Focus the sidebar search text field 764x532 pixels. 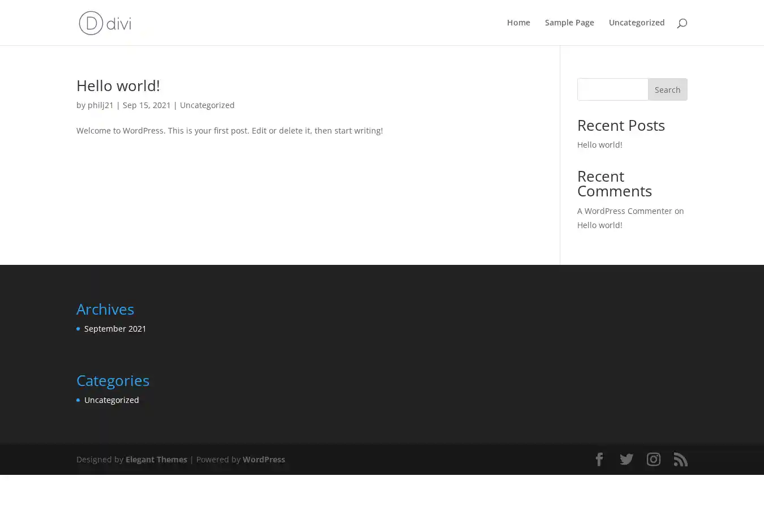click(x=612, y=89)
